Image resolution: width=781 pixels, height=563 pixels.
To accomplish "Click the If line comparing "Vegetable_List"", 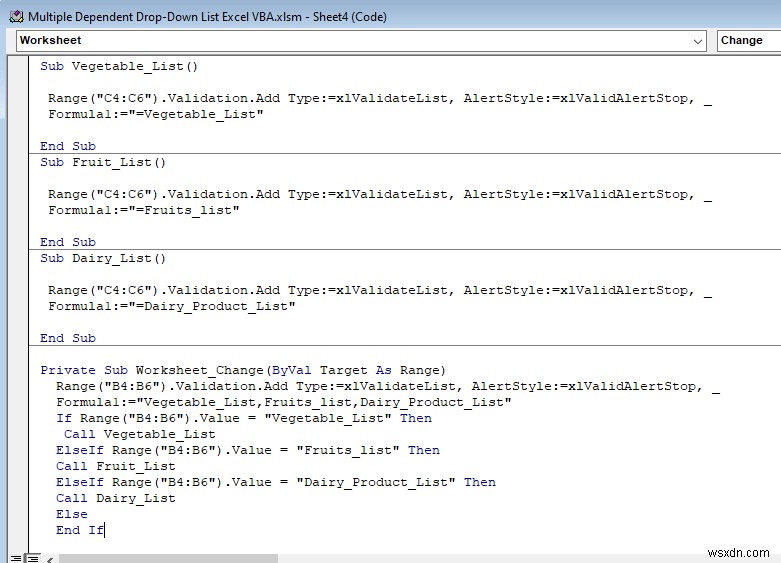I will (x=244, y=418).
